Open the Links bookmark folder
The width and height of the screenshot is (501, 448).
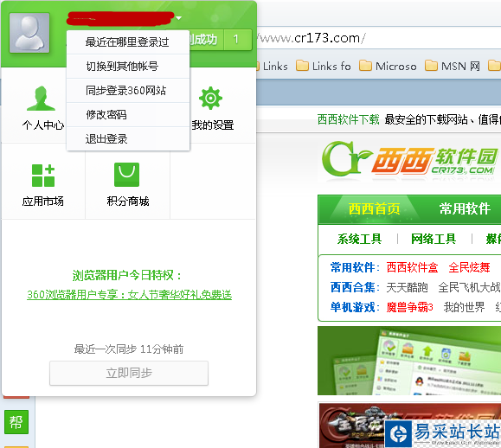[272, 66]
